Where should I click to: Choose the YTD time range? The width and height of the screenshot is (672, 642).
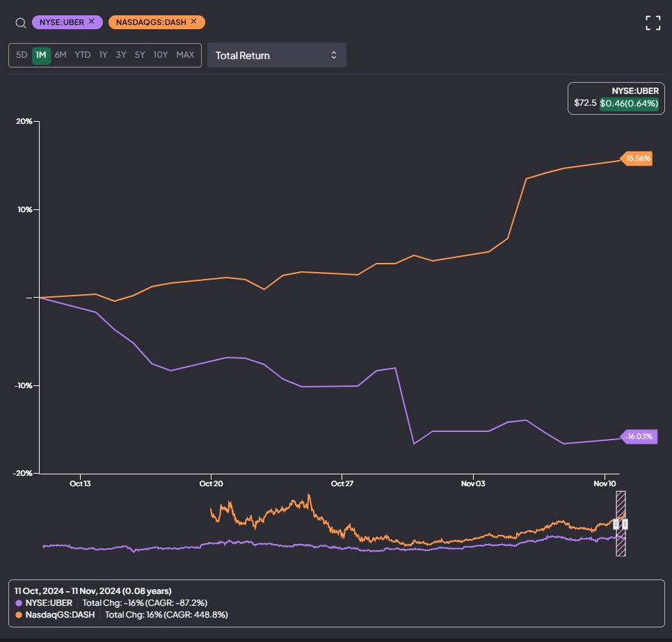[x=83, y=55]
